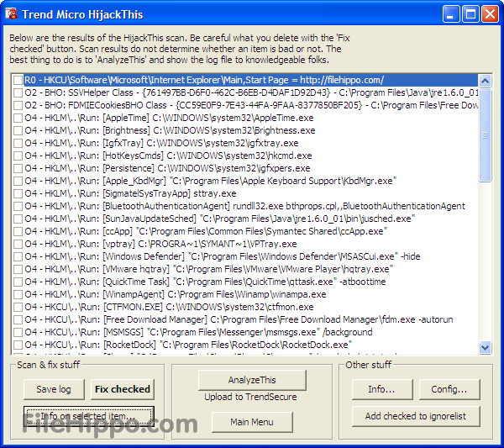Screen dimensions: 504x448
Task: Check the BluetoothAuthenticationAgent entry box
Action: click(x=18, y=206)
